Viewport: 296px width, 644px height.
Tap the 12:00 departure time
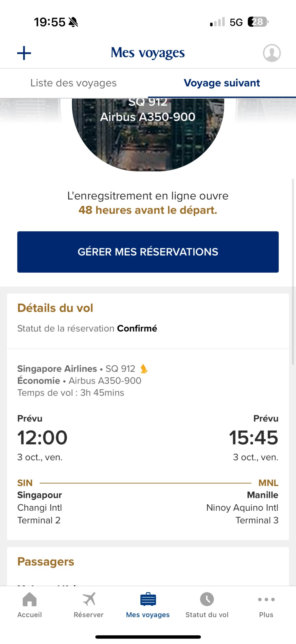click(x=42, y=437)
